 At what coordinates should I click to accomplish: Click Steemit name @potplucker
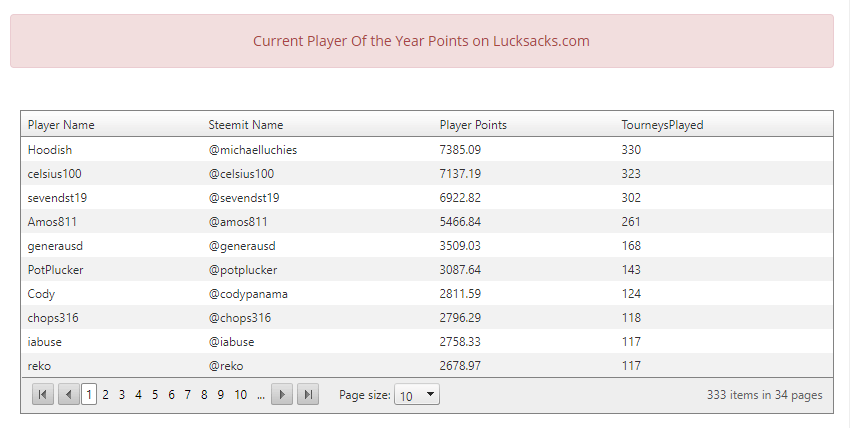coord(243,270)
